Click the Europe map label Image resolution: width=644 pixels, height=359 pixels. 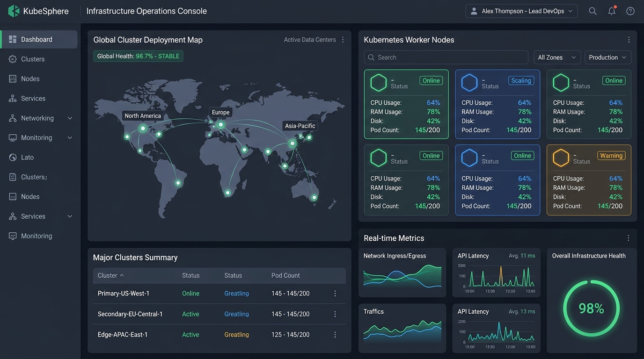click(x=220, y=112)
